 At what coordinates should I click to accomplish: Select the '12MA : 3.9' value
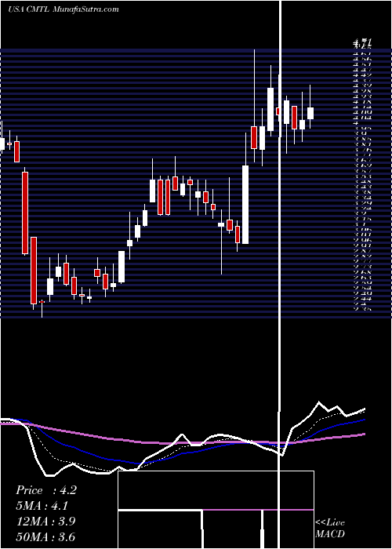pos(45,522)
